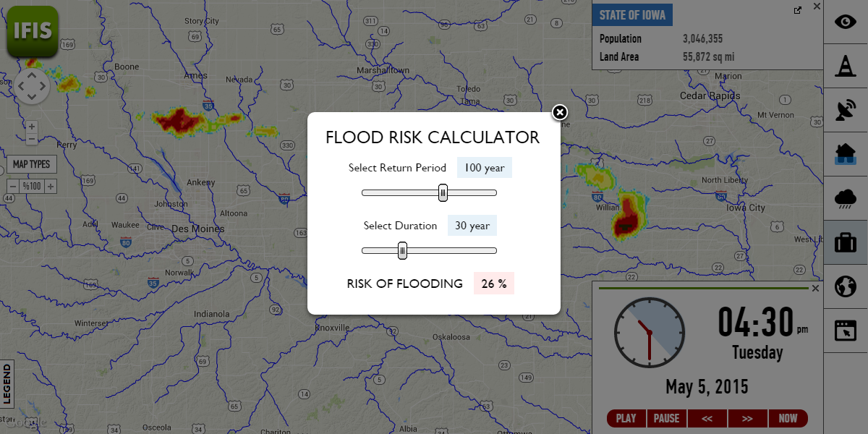Open the layers visibility eye icon in sidebar
Image resolution: width=868 pixels, height=434 pixels.
[x=846, y=22]
